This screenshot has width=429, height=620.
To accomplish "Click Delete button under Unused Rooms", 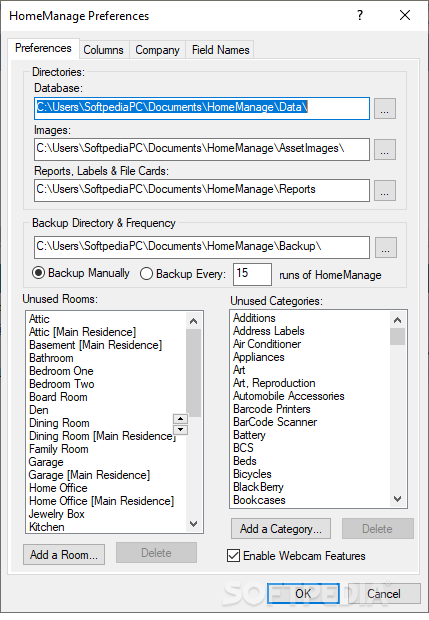I will tap(156, 552).
